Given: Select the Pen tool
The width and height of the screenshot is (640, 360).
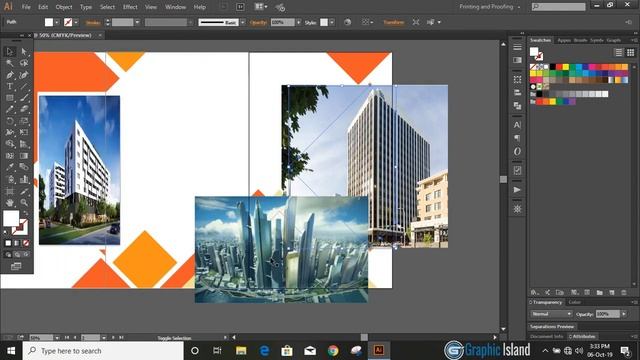Looking at the screenshot, I should 10,75.
